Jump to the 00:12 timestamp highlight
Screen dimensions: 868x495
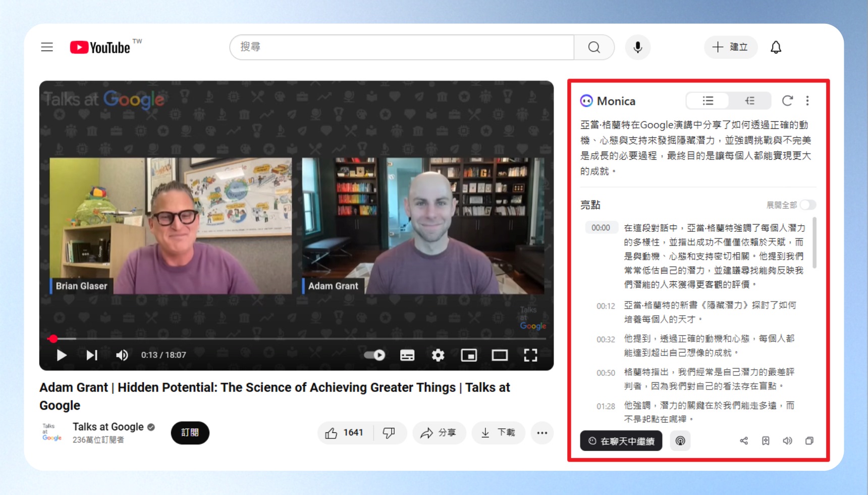point(606,306)
